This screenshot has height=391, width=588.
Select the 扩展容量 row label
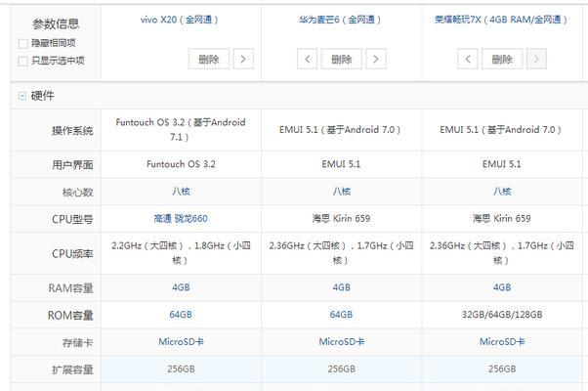tap(72, 369)
